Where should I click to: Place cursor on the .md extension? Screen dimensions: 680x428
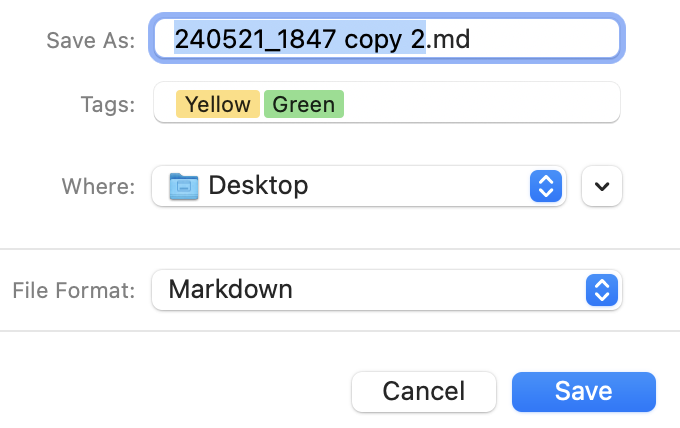click(449, 40)
